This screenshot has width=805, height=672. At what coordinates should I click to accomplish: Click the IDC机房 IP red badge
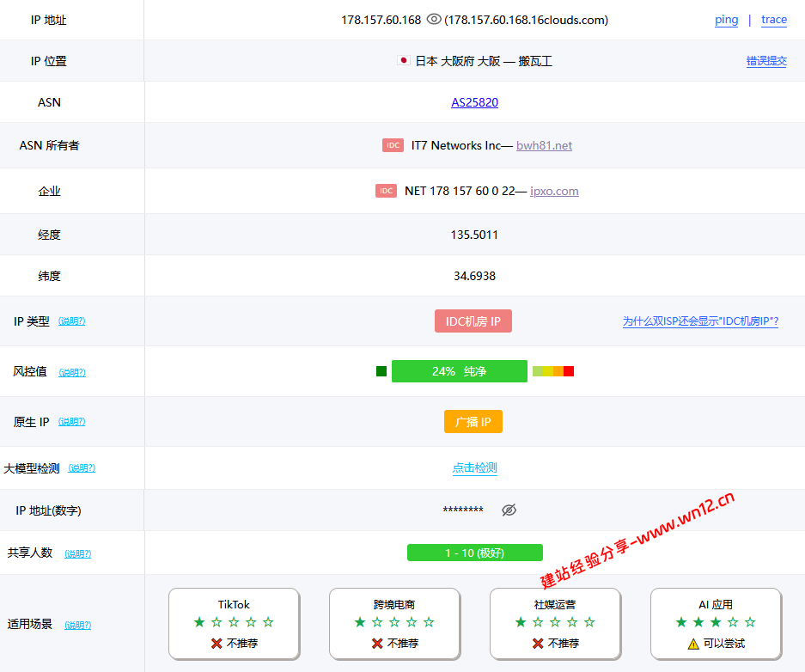[473, 321]
